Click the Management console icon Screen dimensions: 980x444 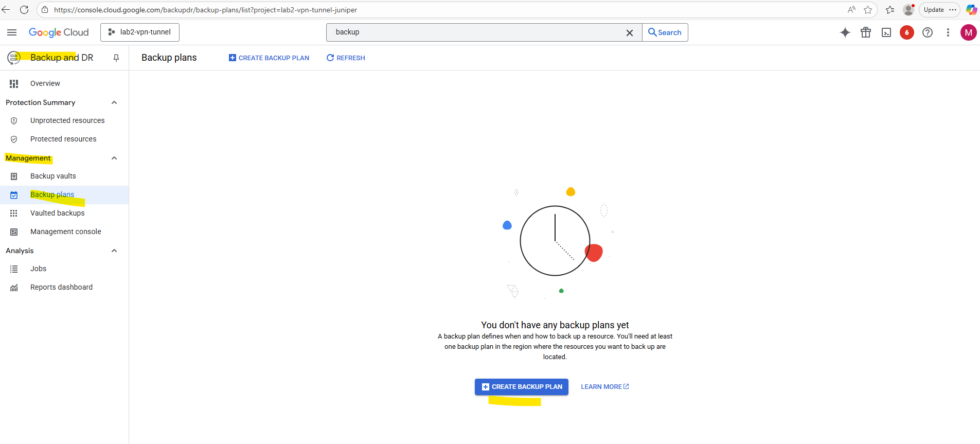[14, 232]
